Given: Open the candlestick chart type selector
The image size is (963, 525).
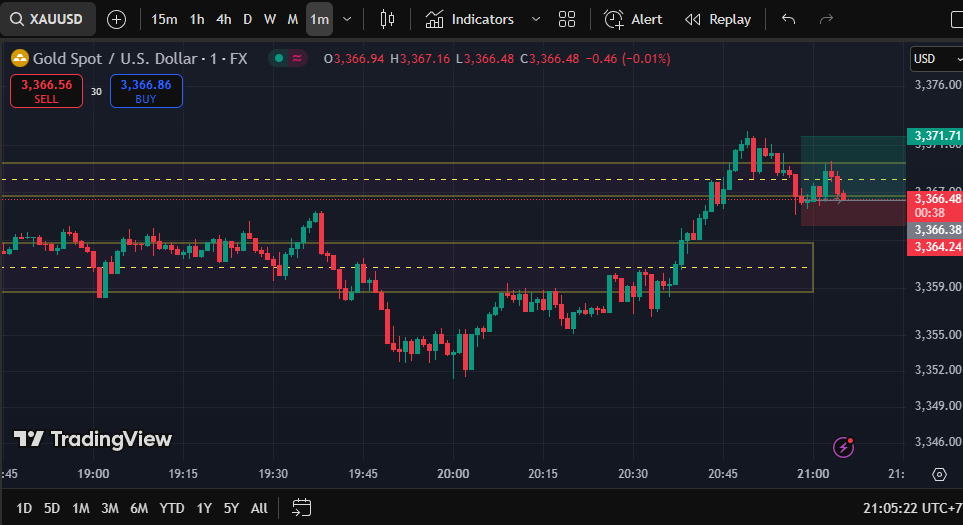Looking at the screenshot, I should click(x=387, y=20).
